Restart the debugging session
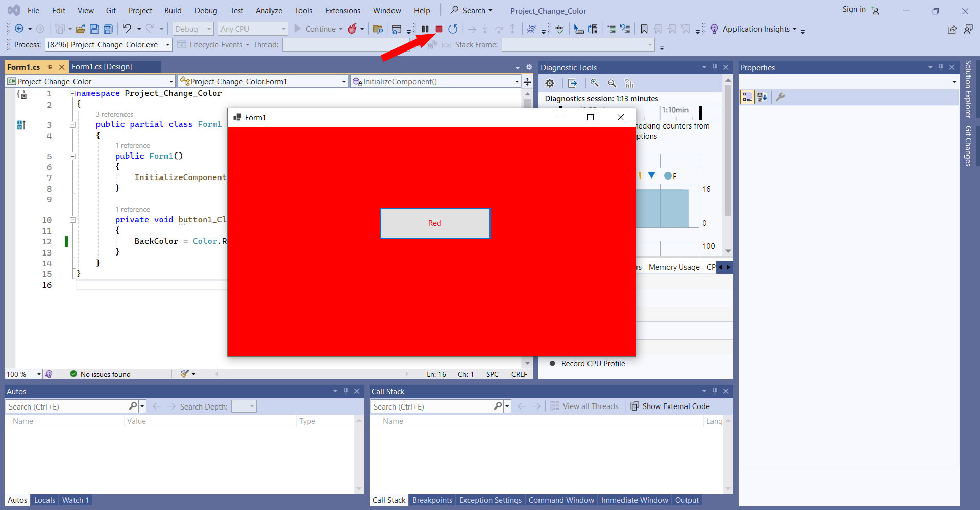The height and width of the screenshot is (510, 980). tap(453, 29)
